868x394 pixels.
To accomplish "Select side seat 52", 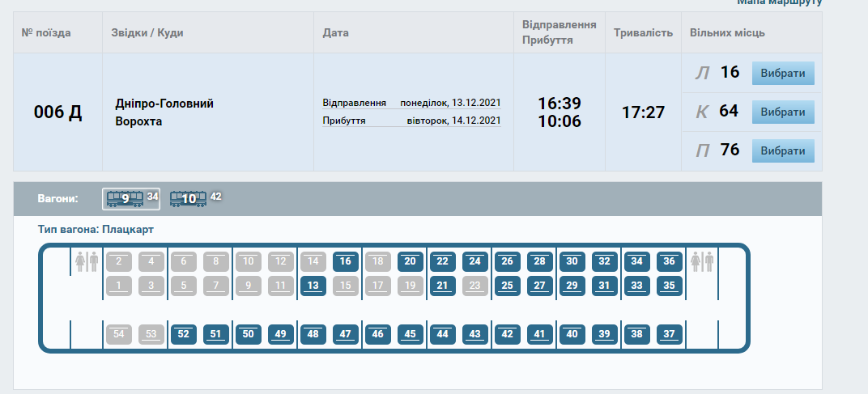I will [x=184, y=333].
